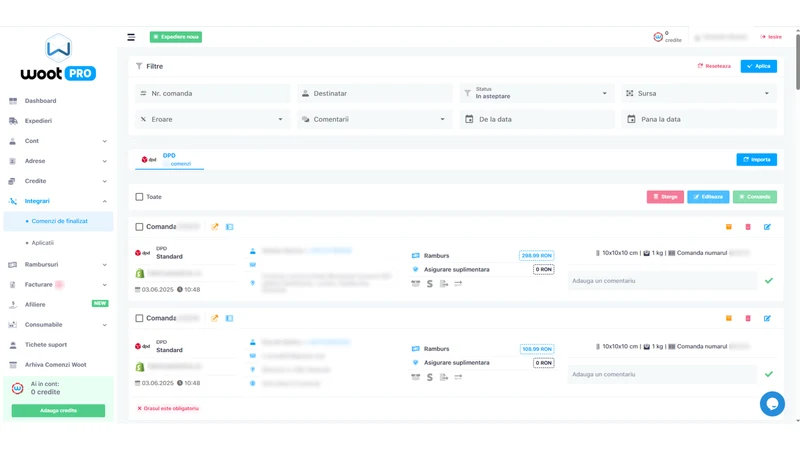Click the S service icon in 108.99 RON order
The width and height of the screenshot is (800, 450).
point(430,377)
